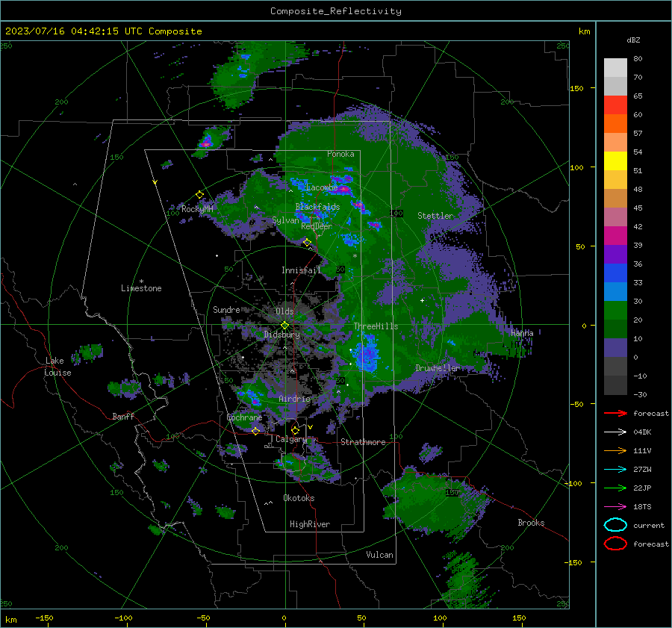Select the Banff label on the map

pyautogui.click(x=123, y=416)
